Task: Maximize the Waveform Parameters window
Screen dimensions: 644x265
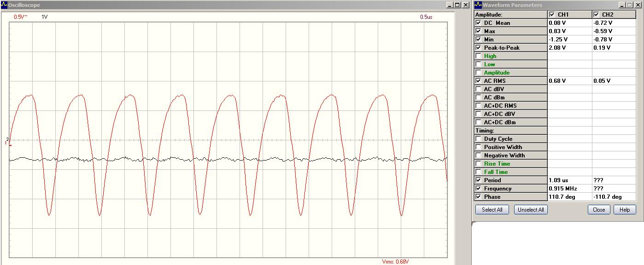Action: point(629,5)
